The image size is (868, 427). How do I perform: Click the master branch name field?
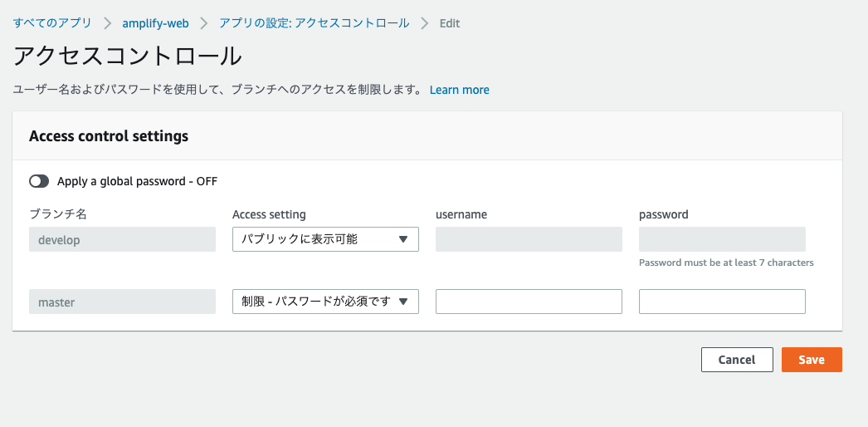(122, 302)
